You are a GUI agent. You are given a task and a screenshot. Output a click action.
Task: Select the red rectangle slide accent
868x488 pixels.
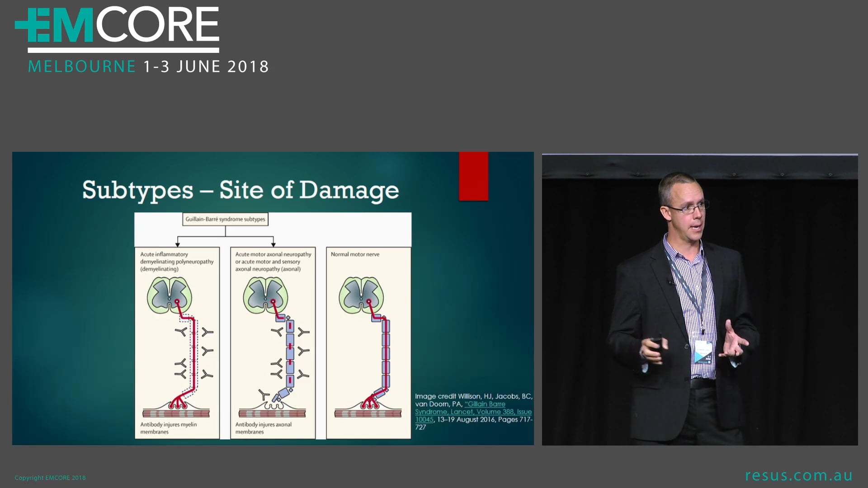tap(473, 176)
